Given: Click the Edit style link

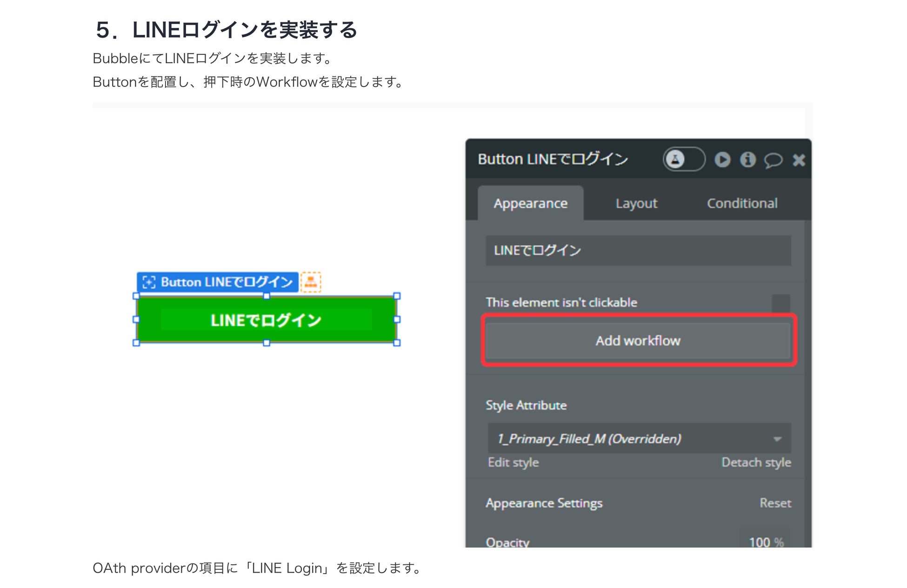Looking at the screenshot, I should [x=513, y=462].
